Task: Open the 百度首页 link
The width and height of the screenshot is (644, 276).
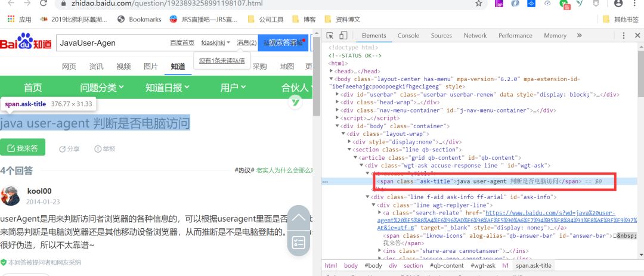Action: [182, 43]
